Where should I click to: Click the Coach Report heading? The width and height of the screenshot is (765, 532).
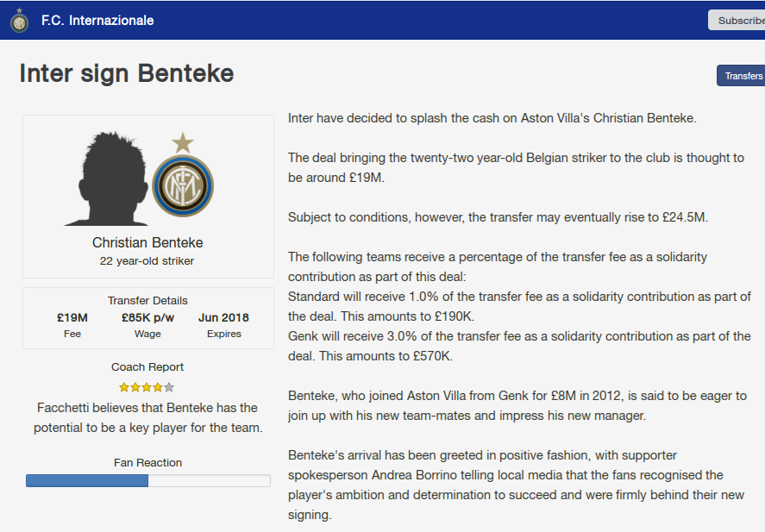147,366
